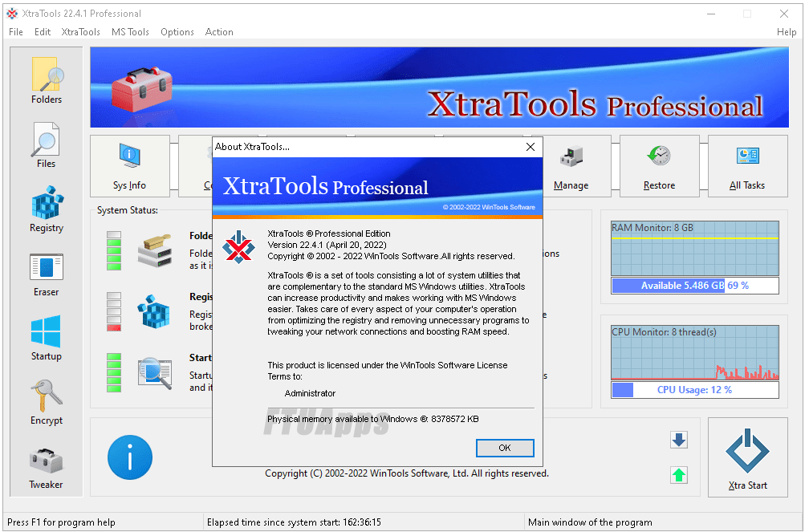Screen dimensions: 805x532
Task: Select the Registry tool in sidebar
Action: [47, 209]
